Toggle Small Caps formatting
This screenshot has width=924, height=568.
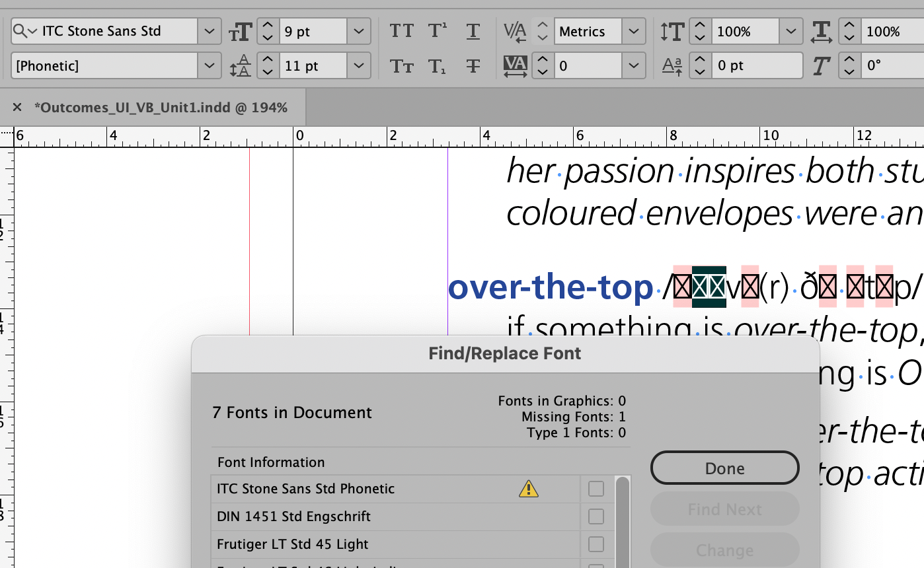click(401, 65)
